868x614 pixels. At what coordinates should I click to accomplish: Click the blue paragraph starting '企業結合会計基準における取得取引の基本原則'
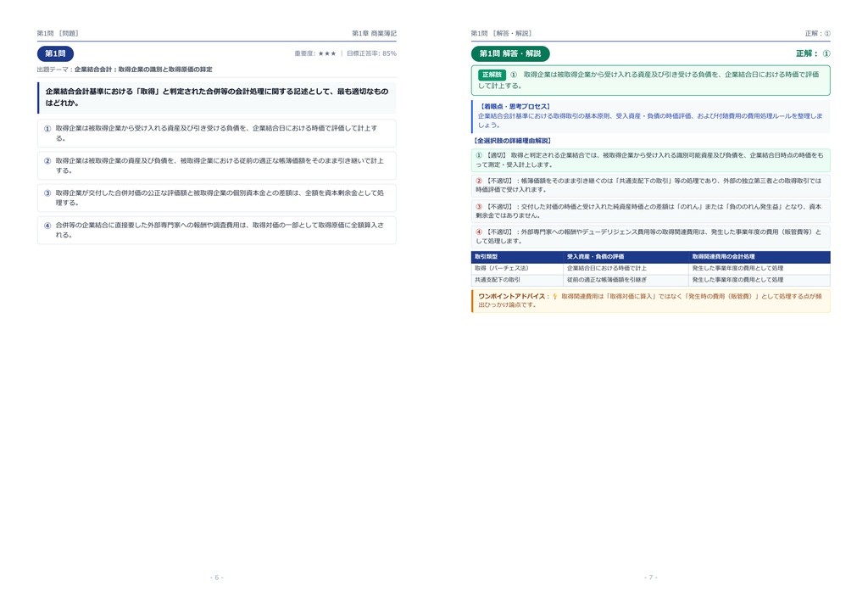(x=650, y=120)
